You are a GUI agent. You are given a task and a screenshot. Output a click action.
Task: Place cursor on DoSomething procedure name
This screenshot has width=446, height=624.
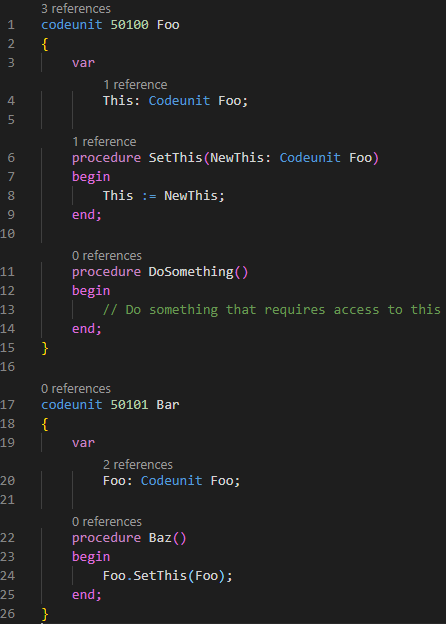pos(191,272)
